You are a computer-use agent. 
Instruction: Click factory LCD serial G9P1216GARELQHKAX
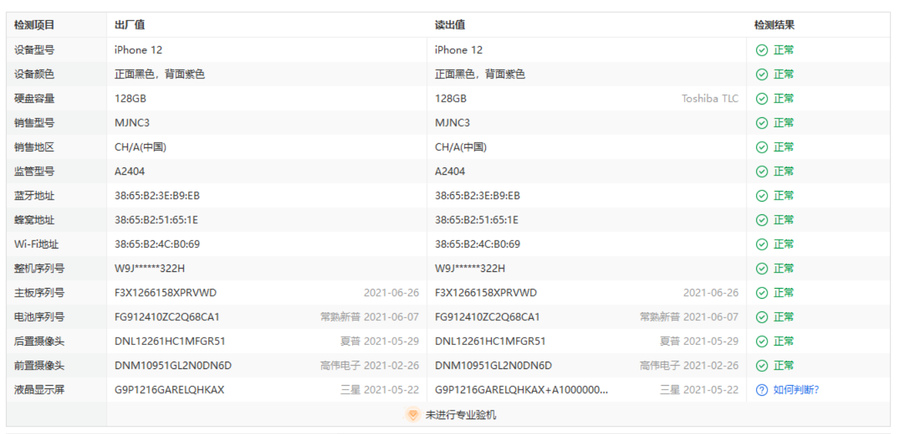tap(169, 390)
